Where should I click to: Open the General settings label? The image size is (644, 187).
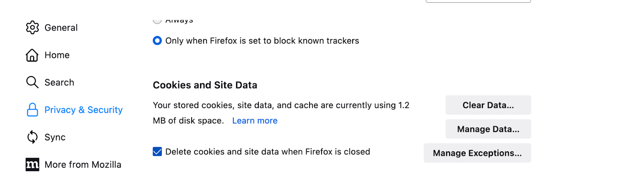coord(61,27)
